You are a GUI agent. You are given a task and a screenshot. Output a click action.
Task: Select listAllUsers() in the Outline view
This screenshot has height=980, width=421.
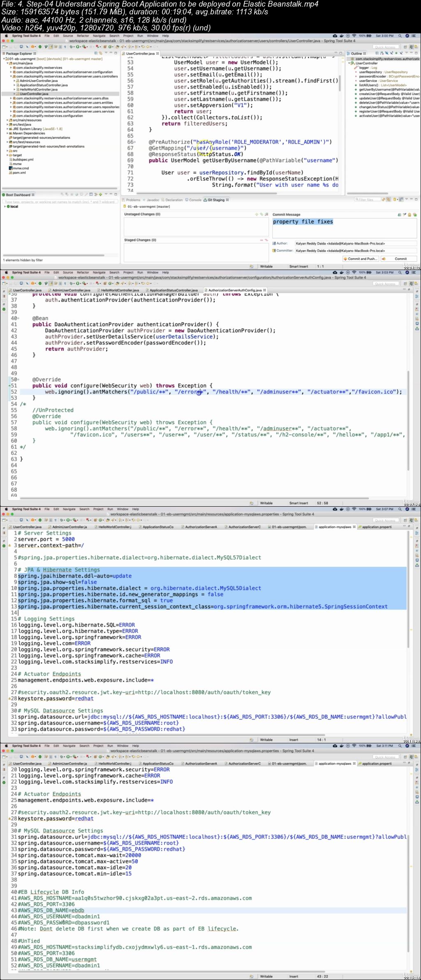[383, 85]
